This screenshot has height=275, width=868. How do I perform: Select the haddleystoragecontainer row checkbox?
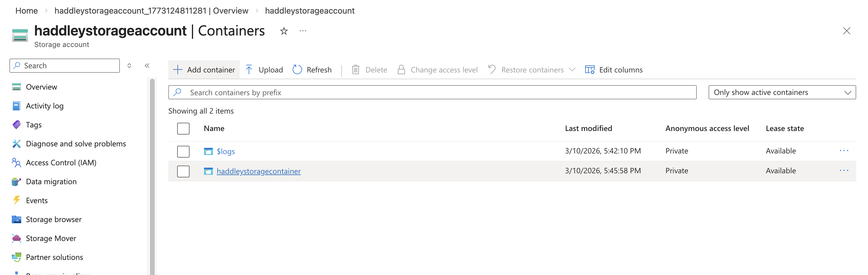coord(183,171)
